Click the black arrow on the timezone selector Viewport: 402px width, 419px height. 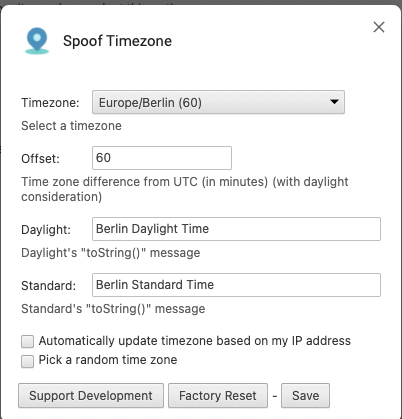point(334,102)
